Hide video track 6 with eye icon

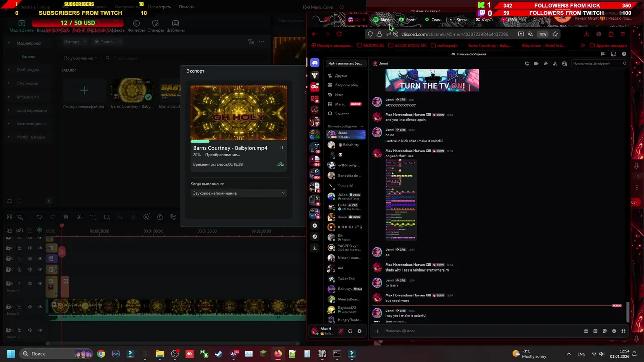(40, 248)
